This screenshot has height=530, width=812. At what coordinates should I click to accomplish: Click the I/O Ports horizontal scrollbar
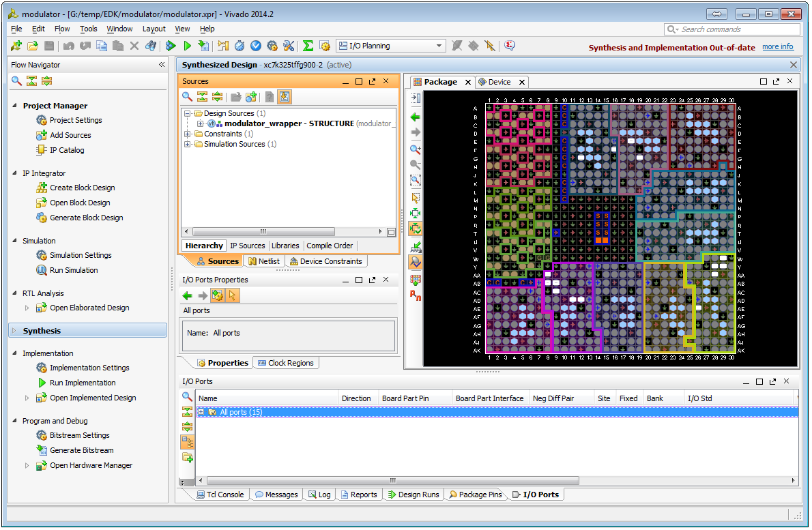tap(392, 481)
